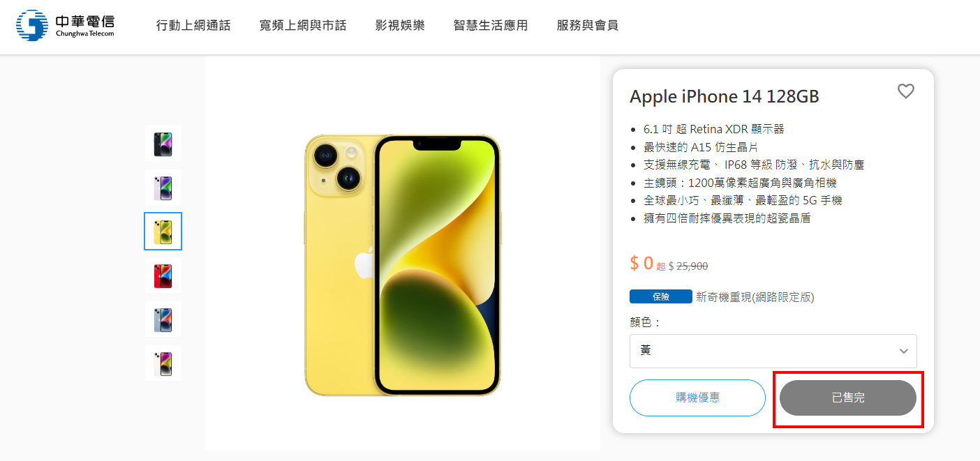
Task: Expand color list via dropdown chevron arrow
Action: tap(903, 351)
